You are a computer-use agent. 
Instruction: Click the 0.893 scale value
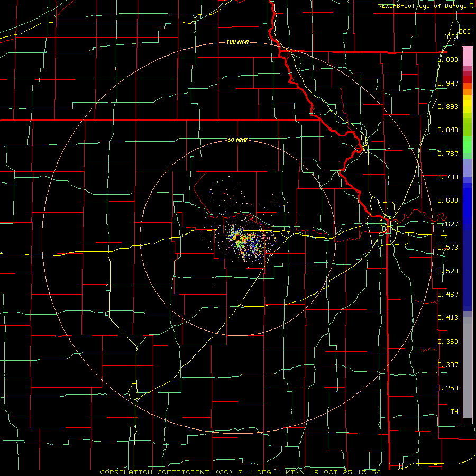(448, 106)
